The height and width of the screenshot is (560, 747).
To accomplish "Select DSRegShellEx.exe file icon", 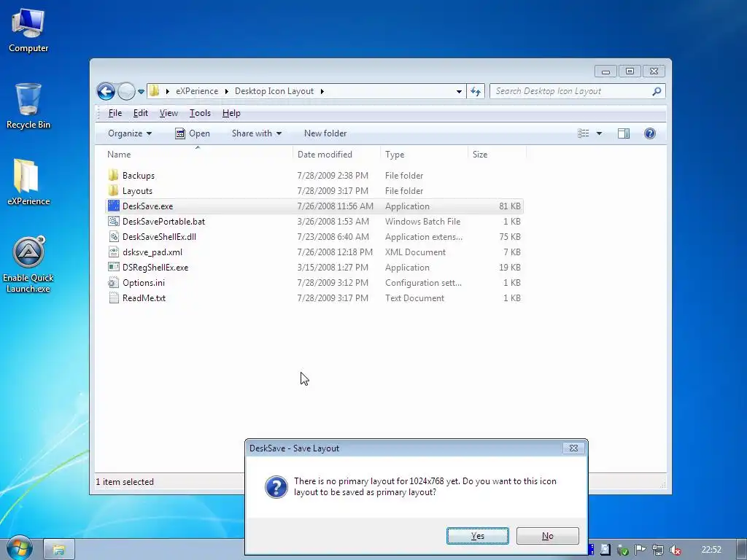I will 113,267.
